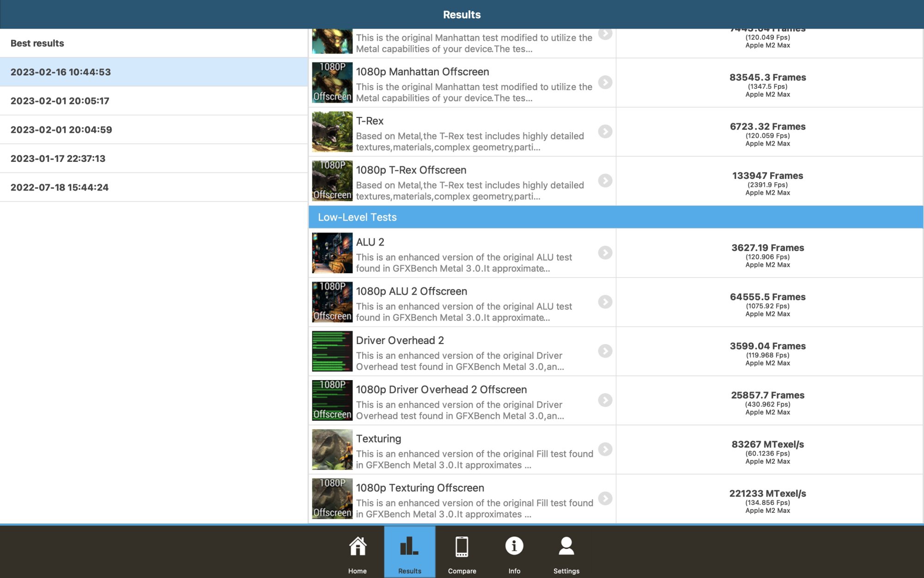Expand details arrow for Texturing test

[x=605, y=449]
